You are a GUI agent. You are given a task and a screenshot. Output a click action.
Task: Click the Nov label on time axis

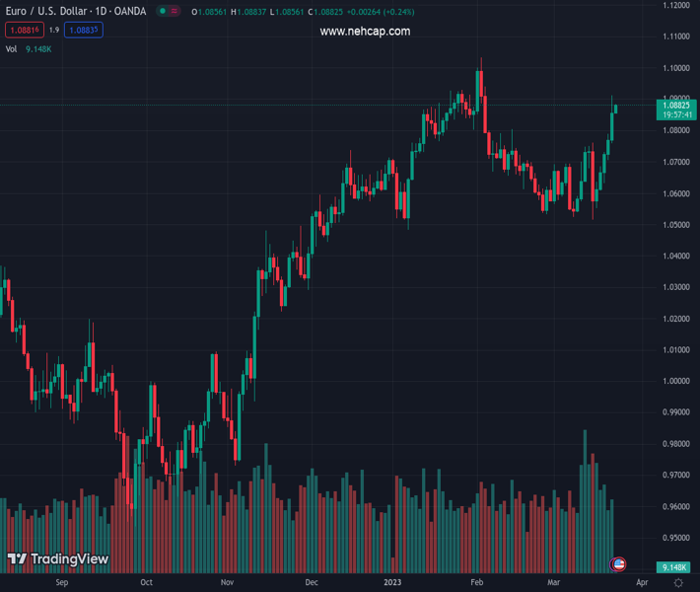coord(228,583)
